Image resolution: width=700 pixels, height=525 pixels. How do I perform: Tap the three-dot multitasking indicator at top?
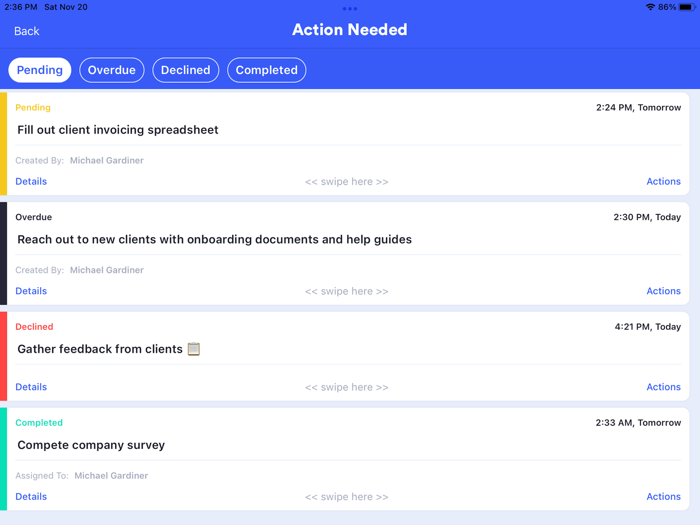point(350,8)
